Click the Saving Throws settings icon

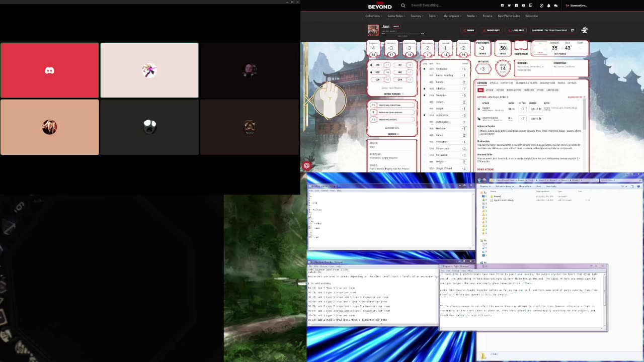tap(403, 94)
